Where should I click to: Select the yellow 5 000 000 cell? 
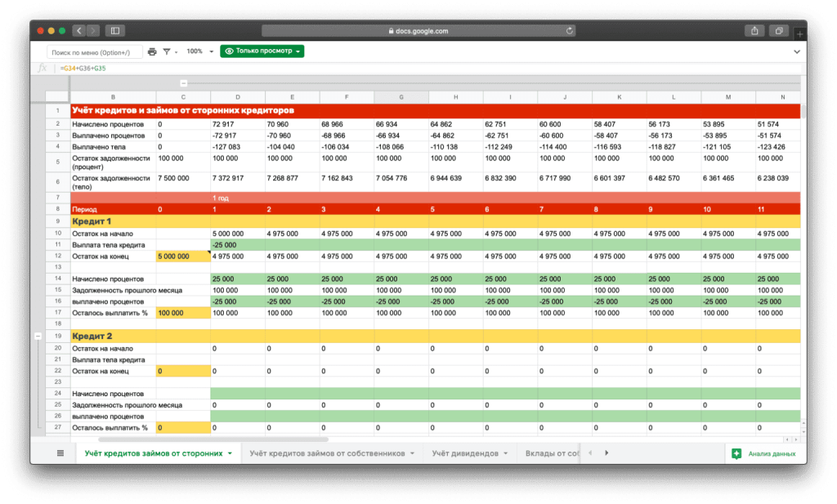(183, 256)
